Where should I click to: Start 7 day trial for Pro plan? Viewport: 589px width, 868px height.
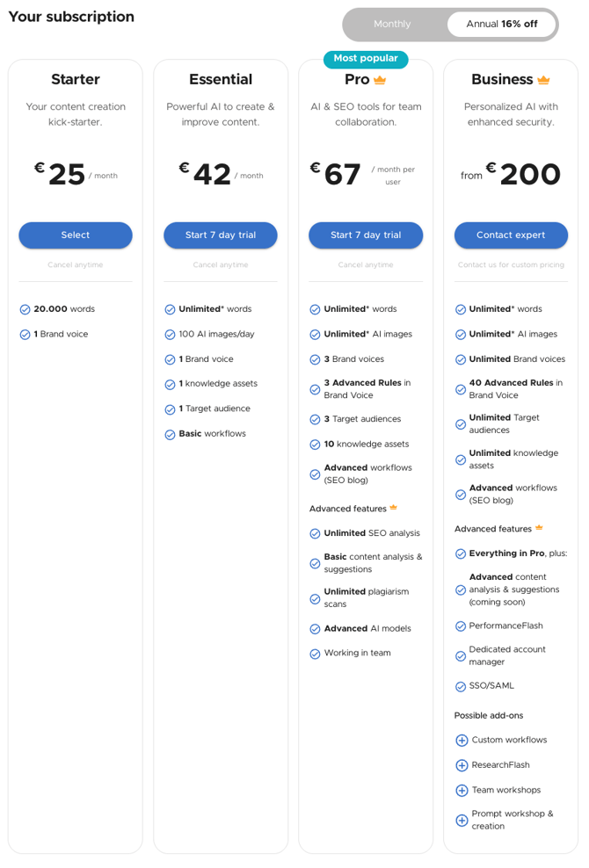click(x=366, y=235)
